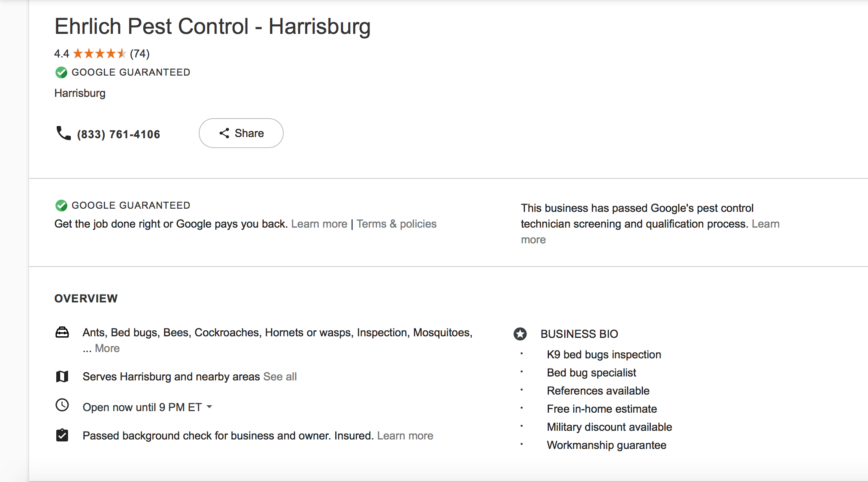Viewport: 868px width, 482px height.
Task: Expand More services list
Action: tap(107, 348)
